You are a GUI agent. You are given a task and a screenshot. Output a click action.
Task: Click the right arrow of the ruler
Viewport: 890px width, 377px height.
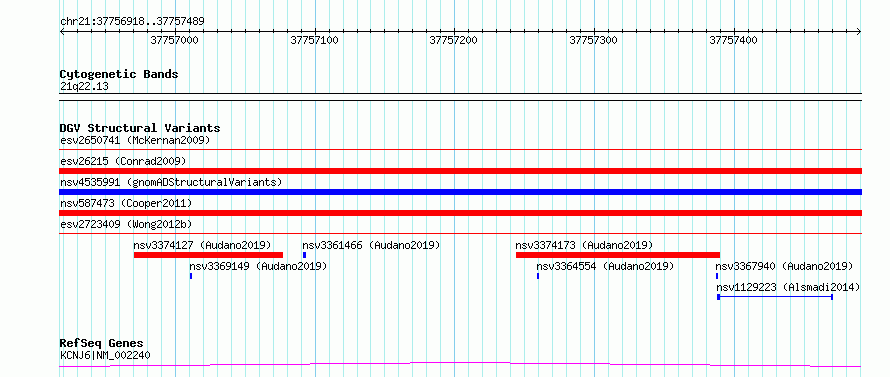click(859, 32)
